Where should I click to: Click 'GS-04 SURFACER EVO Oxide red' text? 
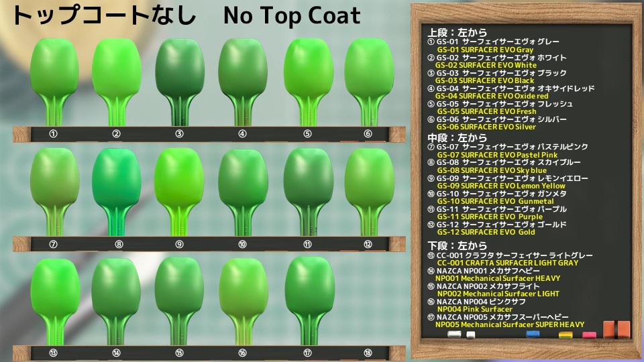pyautogui.click(x=492, y=96)
